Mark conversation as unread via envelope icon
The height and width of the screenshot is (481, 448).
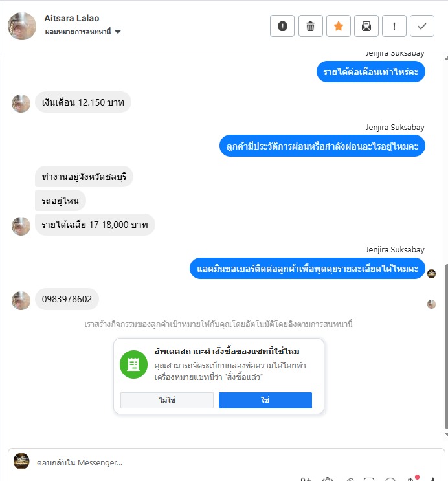(x=366, y=26)
